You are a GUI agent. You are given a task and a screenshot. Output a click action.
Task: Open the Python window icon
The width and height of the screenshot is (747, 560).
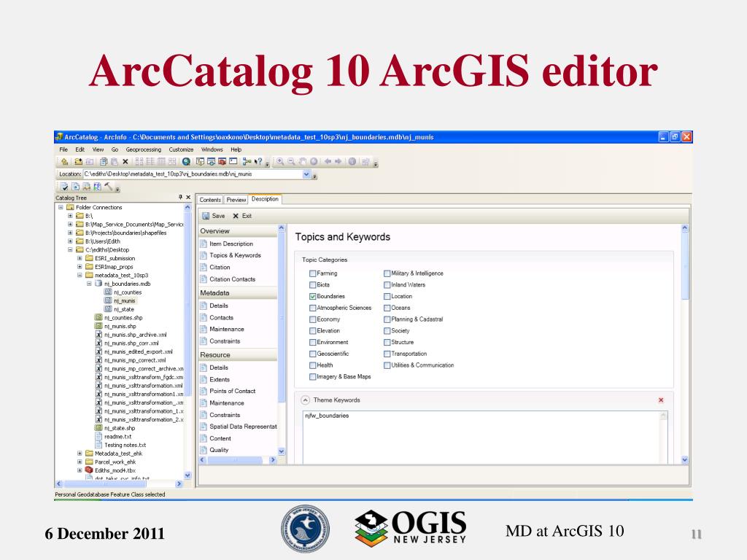[x=233, y=161]
